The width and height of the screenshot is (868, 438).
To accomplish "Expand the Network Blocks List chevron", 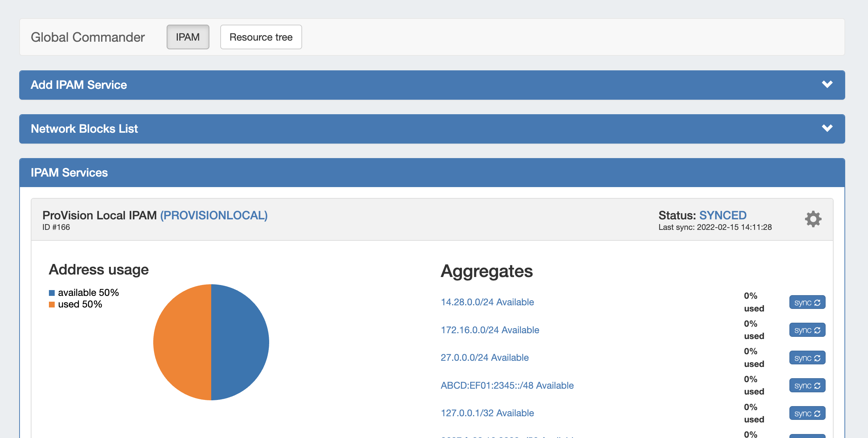I will point(827,128).
